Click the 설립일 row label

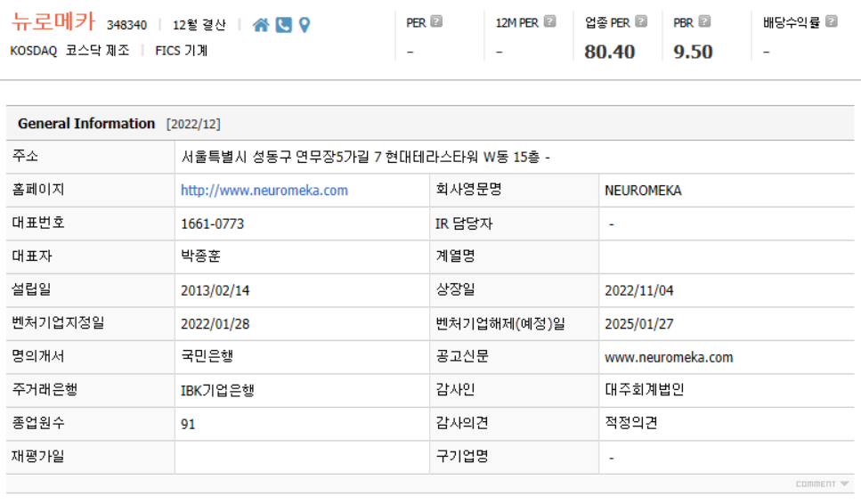[x=32, y=289]
